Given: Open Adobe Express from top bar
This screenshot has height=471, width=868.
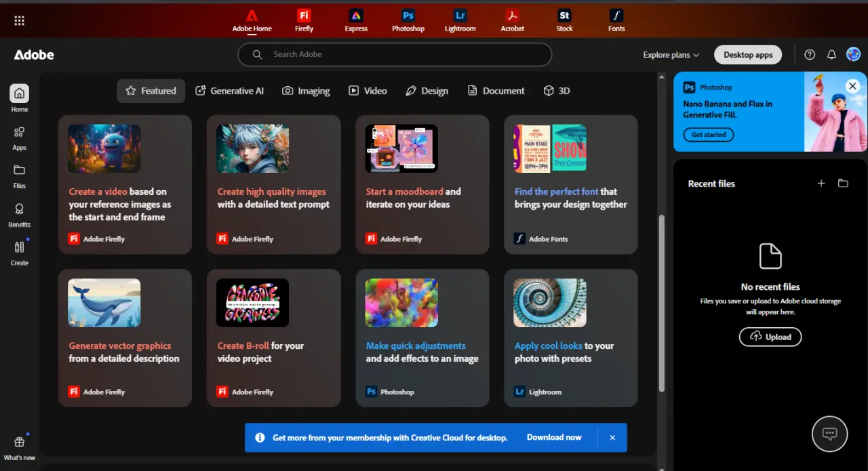Looking at the screenshot, I should pyautogui.click(x=356, y=20).
